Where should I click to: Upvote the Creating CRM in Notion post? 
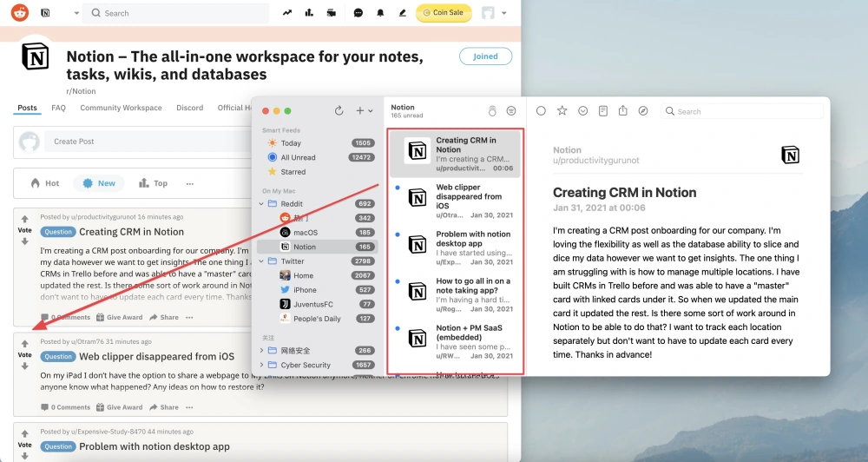(24, 220)
